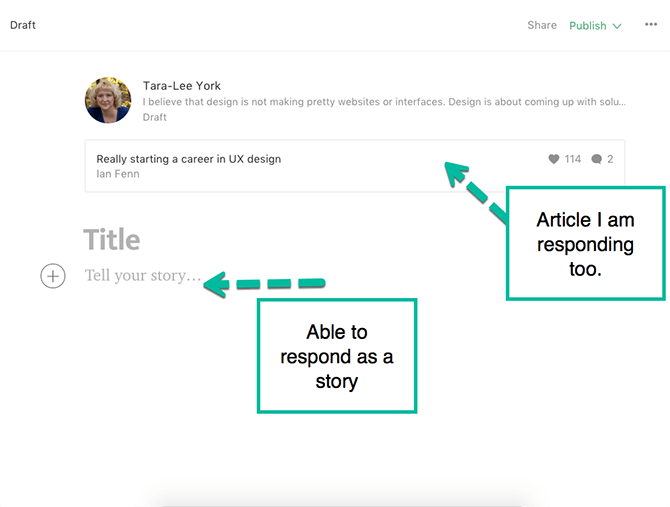670x507 pixels.
Task: Open the three-dot more options menu
Action: (x=651, y=25)
